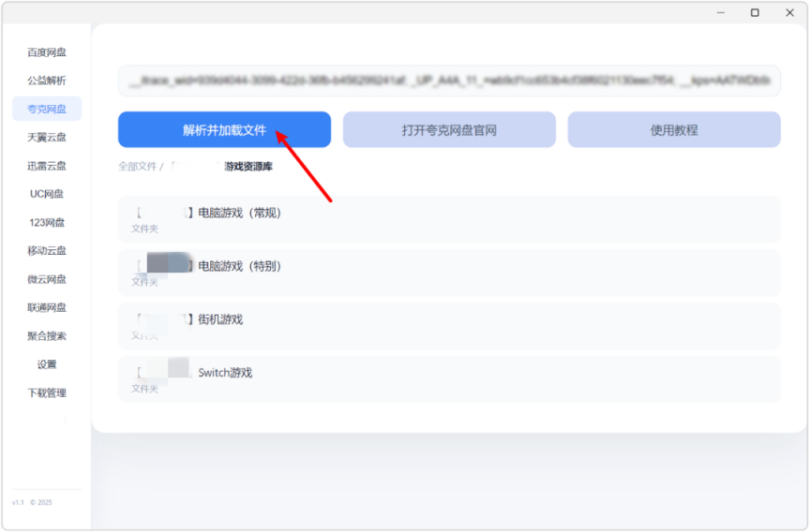Click the 解析并加载文件 button

point(224,130)
